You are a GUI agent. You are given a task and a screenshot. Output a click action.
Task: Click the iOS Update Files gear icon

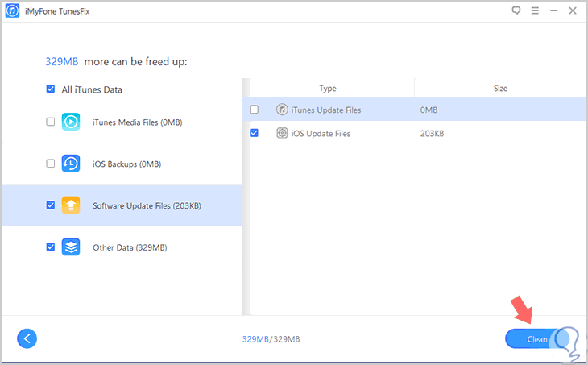pos(282,133)
